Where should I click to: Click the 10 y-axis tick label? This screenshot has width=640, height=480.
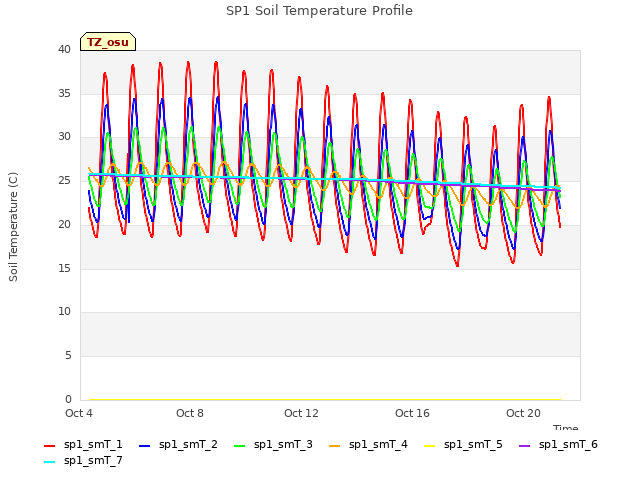64,312
